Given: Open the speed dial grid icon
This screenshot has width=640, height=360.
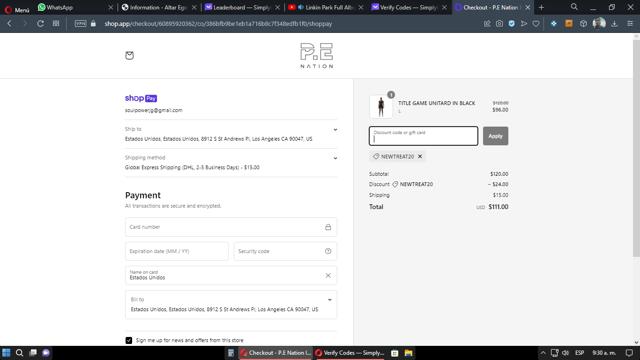Looking at the screenshot, I should (x=56, y=24).
